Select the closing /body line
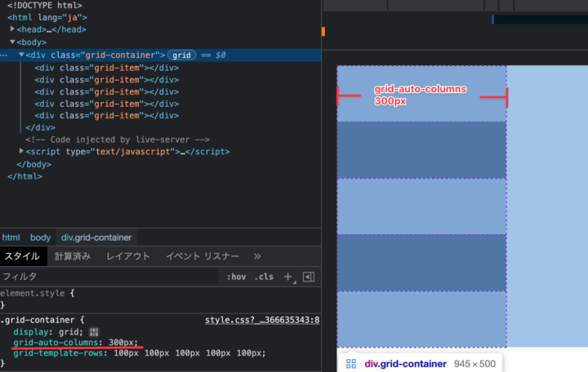This screenshot has width=588, height=372. coord(33,164)
